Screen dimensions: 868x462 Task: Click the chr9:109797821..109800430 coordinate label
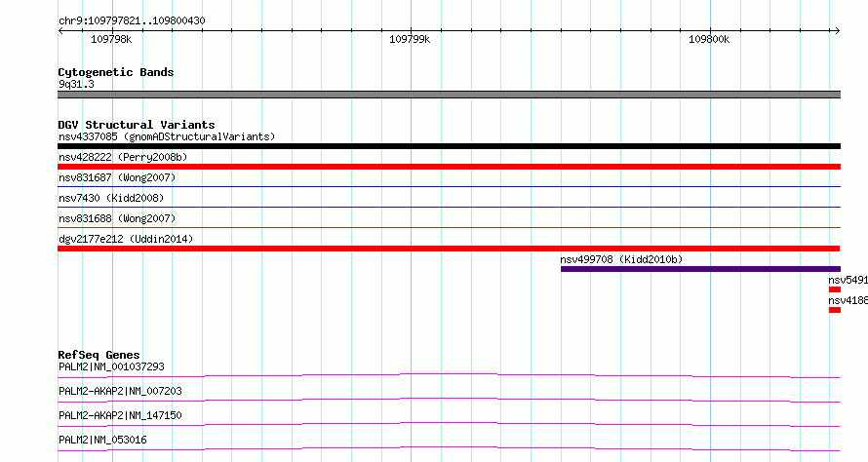click(x=132, y=20)
